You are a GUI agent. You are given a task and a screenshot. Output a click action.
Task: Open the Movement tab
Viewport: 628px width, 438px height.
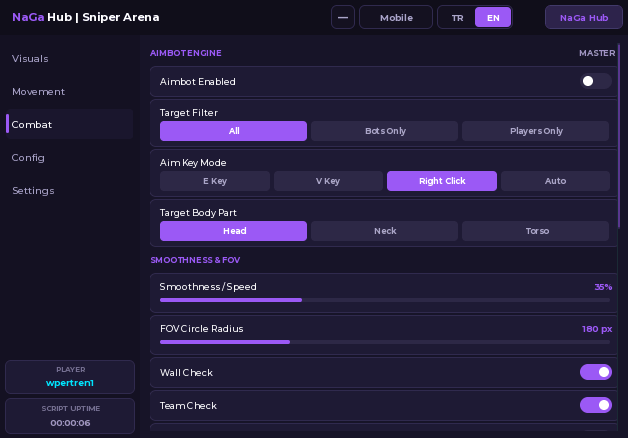(70, 92)
